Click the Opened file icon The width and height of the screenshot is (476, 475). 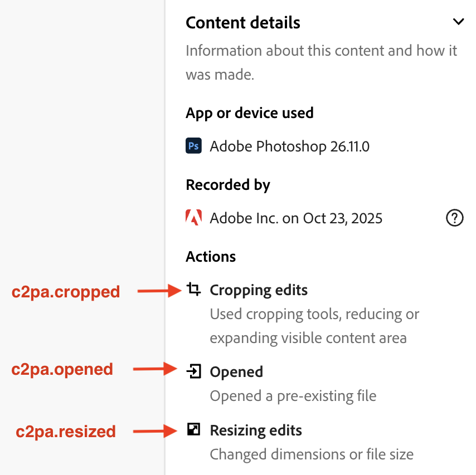point(193,371)
